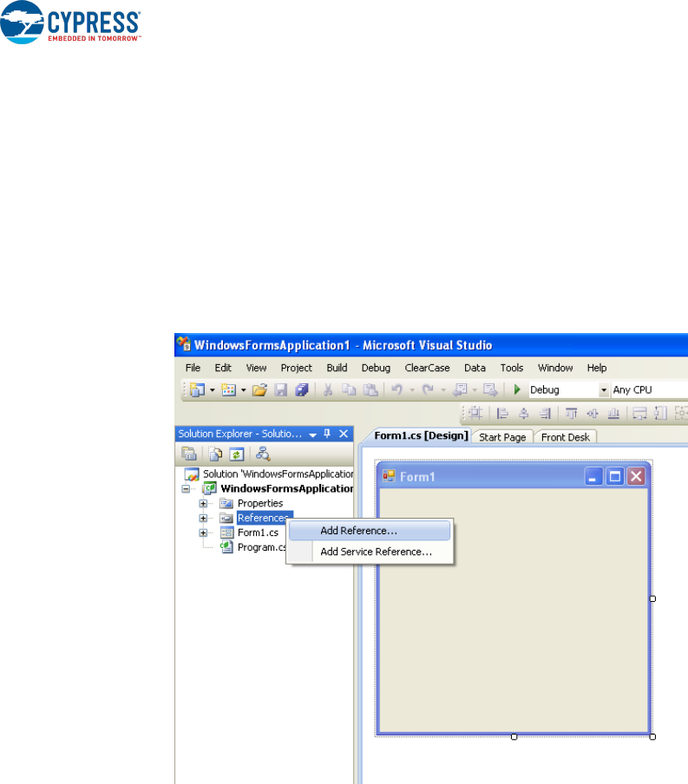Image resolution: width=688 pixels, height=784 pixels.
Task: Open the Add New Item dropdown arrow
Action: tap(243, 390)
